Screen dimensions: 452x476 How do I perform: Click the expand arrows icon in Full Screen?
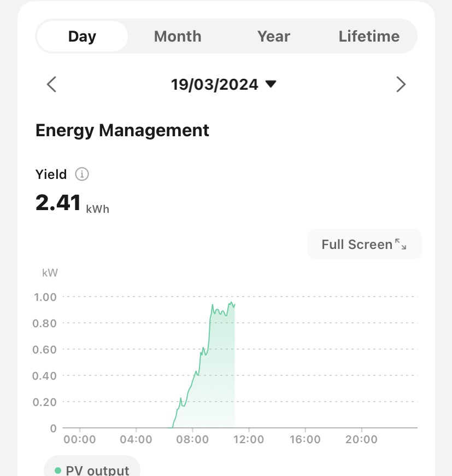pyautogui.click(x=401, y=244)
